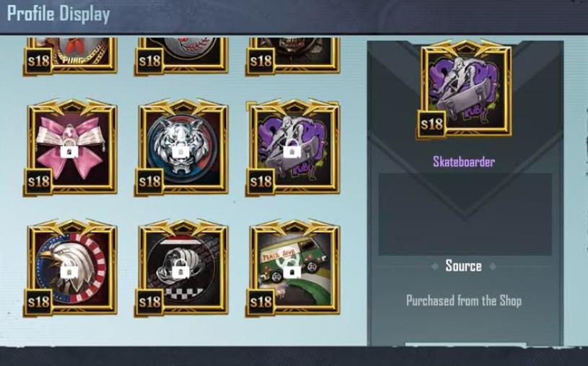
Task: Click the empty description box under Skateboarder
Action: (465, 214)
